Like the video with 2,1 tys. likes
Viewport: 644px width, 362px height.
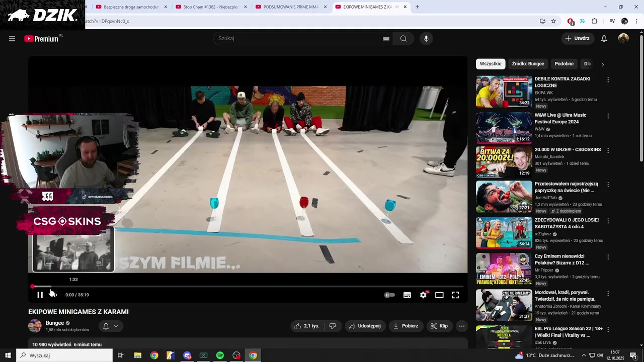(307, 326)
